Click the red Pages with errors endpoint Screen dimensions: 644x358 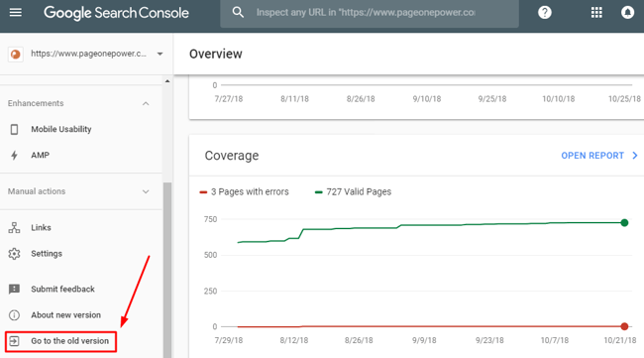coord(624,327)
